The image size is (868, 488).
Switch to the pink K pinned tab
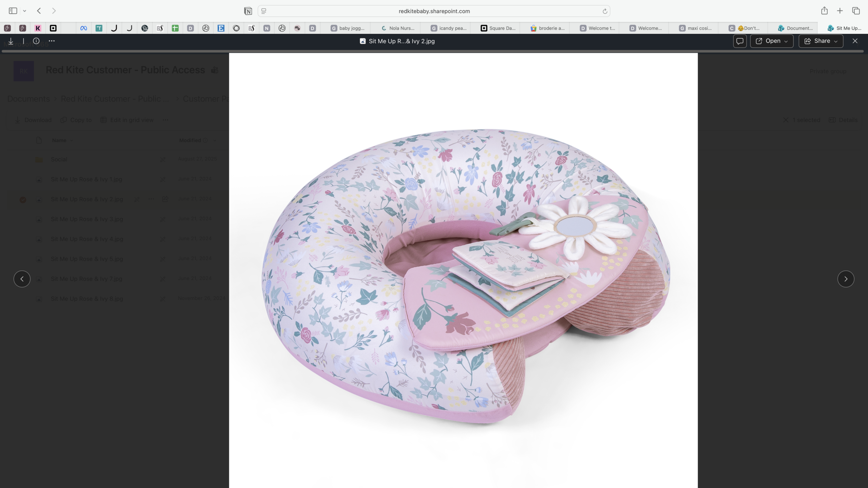pyautogui.click(x=38, y=28)
